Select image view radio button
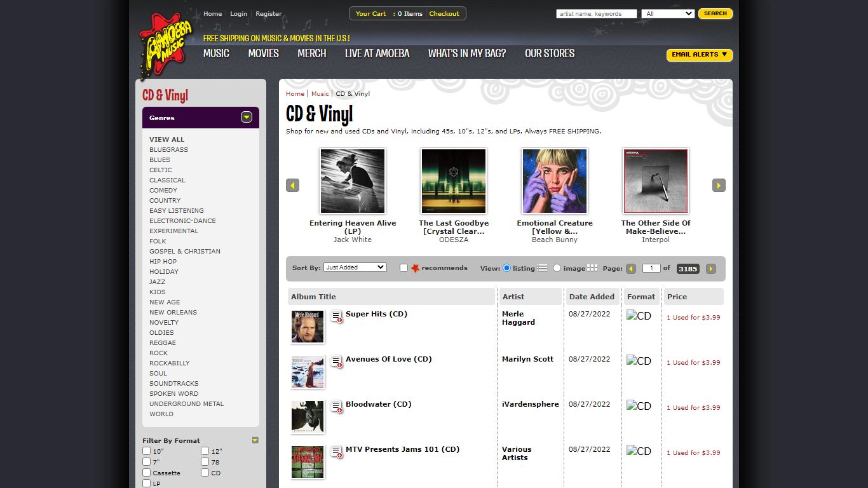The width and height of the screenshot is (868, 488). (557, 268)
